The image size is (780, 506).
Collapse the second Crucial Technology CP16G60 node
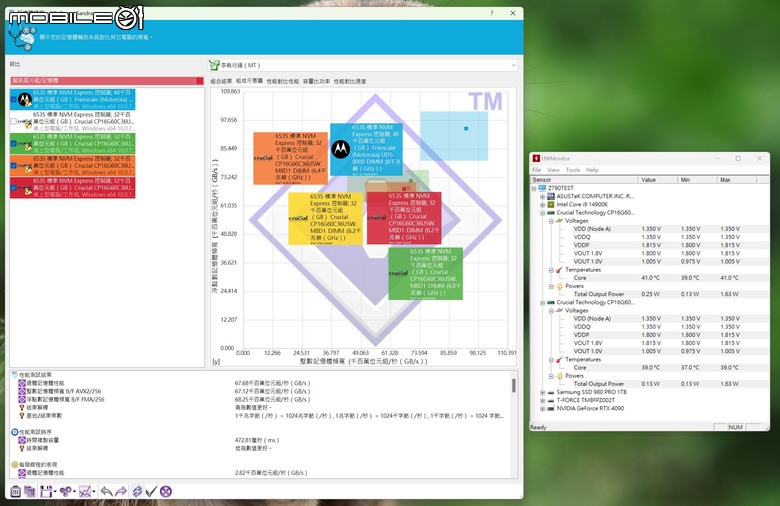(x=542, y=303)
